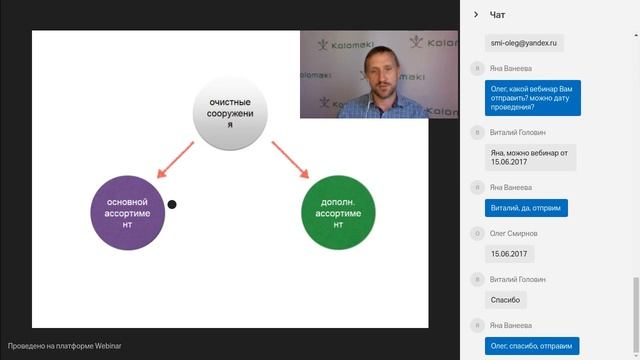Click the 15.06.2017 message bubble

(x=509, y=254)
